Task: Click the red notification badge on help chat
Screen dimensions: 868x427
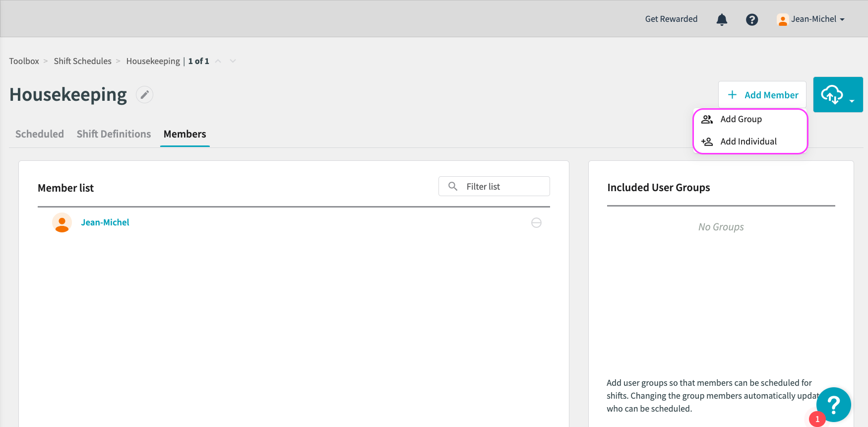Action: point(817,419)
